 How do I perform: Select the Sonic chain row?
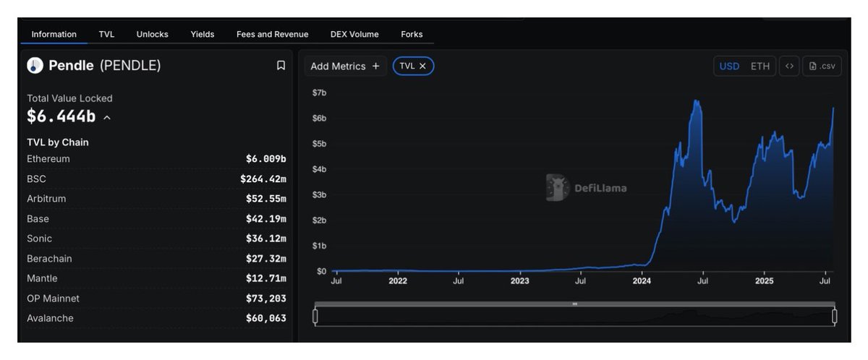coord(156,239)
